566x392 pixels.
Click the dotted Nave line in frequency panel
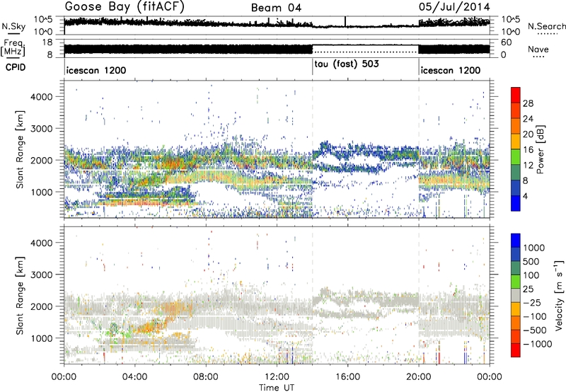pos(365,52)
